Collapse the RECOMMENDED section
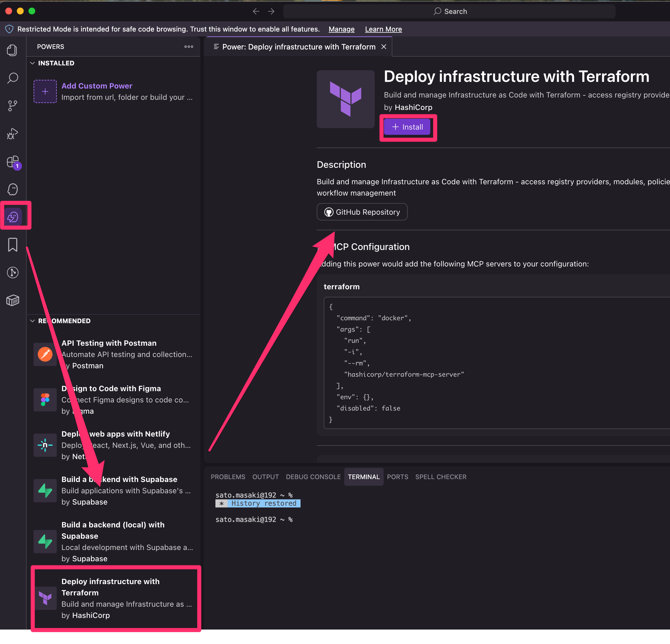 tap(32, 321)
